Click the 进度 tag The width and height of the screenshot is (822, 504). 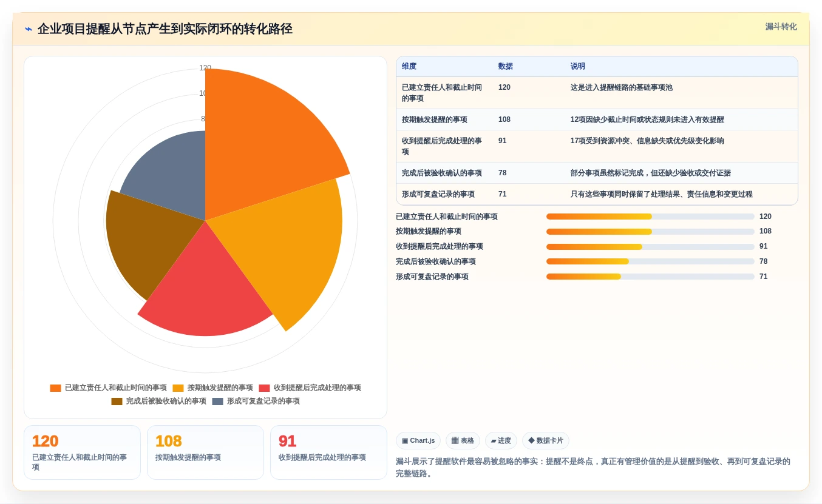click(x=501, y=441)
